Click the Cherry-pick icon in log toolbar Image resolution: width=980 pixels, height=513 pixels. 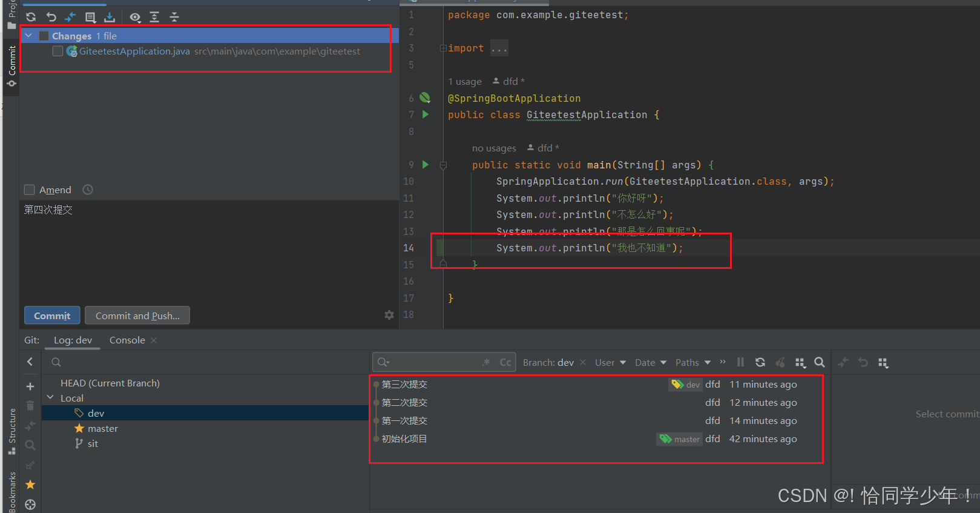click(x=780, y=362)
